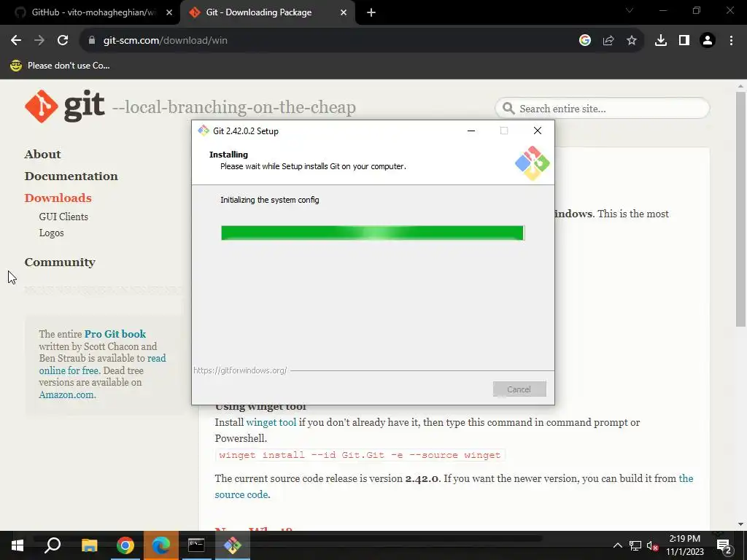Click the winget install command text

360,455
